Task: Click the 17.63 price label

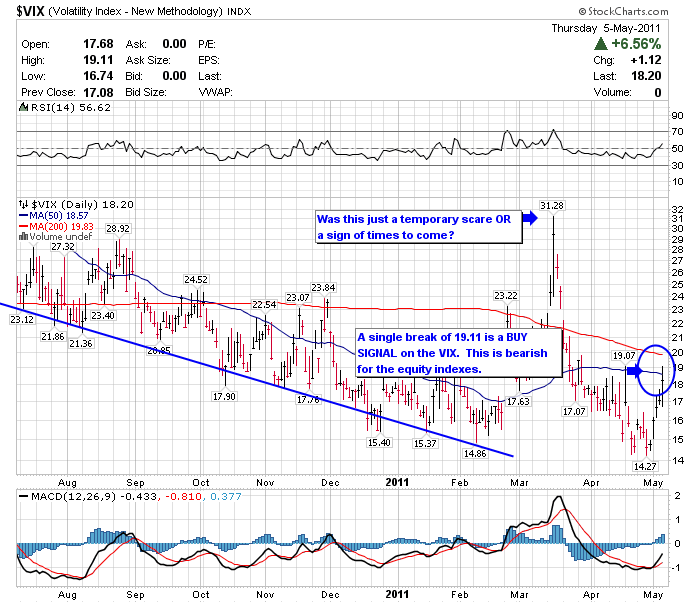Action: pyautogui.click(x=518, y=401)
